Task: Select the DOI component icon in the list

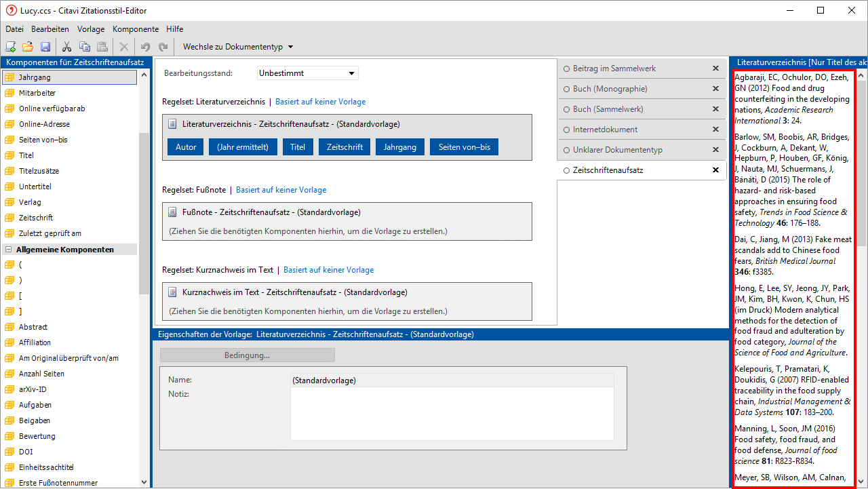Action: (9, 452)
